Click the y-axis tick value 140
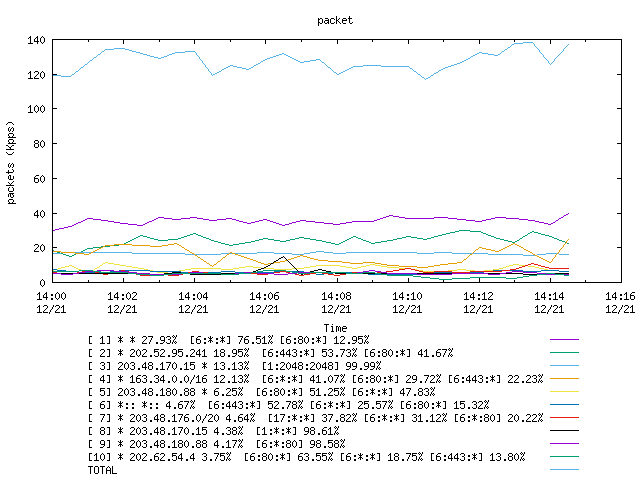The image size is (640, 480). [x=36, y=40]
